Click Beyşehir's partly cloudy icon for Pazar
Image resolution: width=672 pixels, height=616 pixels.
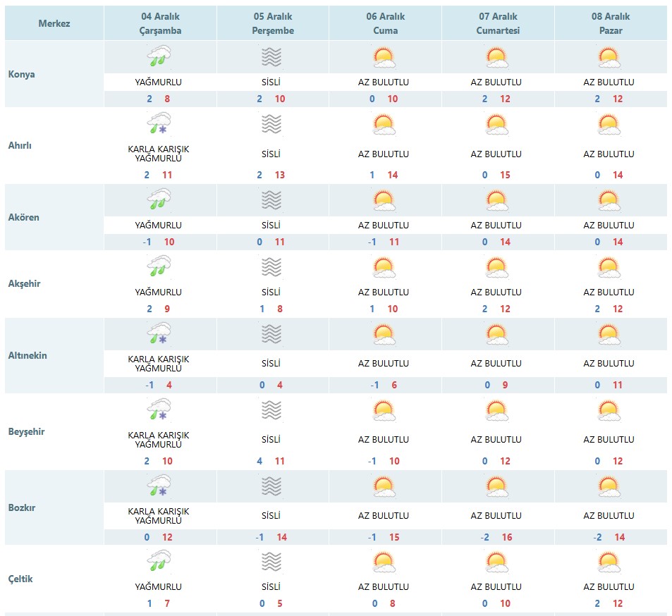click(609, 410)
